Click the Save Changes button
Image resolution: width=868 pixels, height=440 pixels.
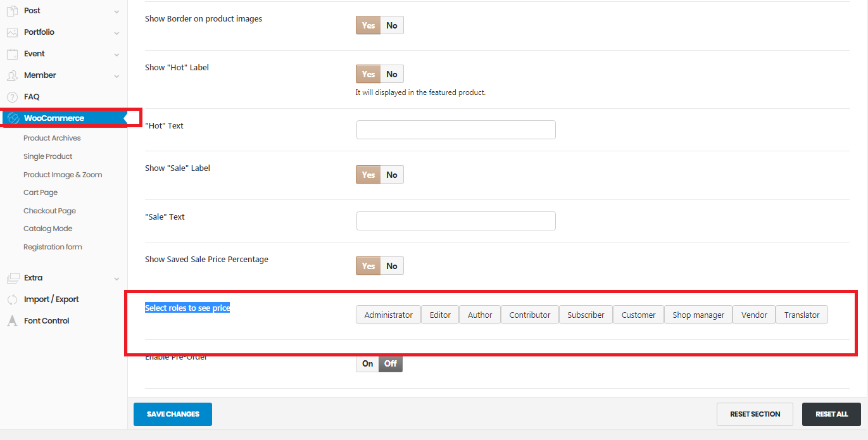(x=173, y=414)
